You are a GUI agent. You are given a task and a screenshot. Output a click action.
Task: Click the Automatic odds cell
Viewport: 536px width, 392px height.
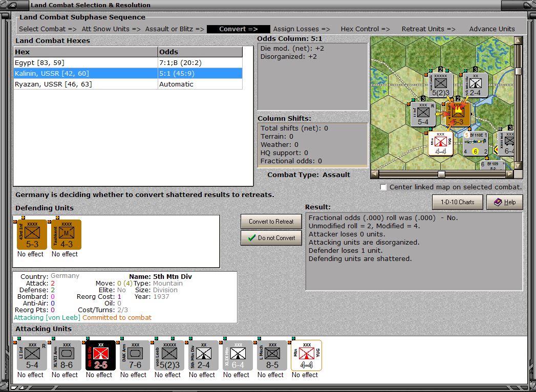coord(200,84)
